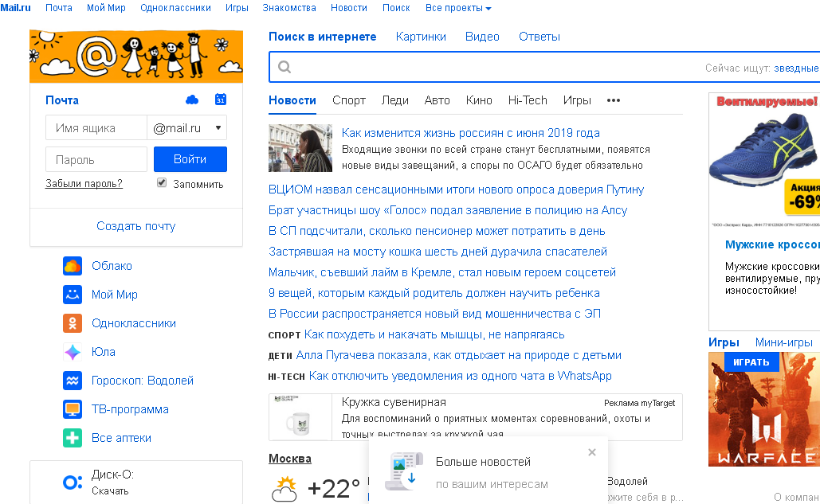Click the Облако sidebar icon

73,266
